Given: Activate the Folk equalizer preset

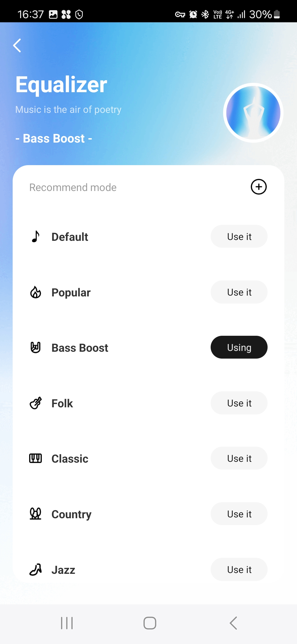Looking at the screenshot, I should click(x=239, y=403).
